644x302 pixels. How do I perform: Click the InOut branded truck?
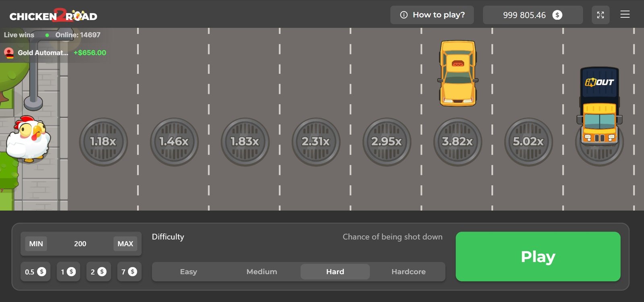click(599, 106)
